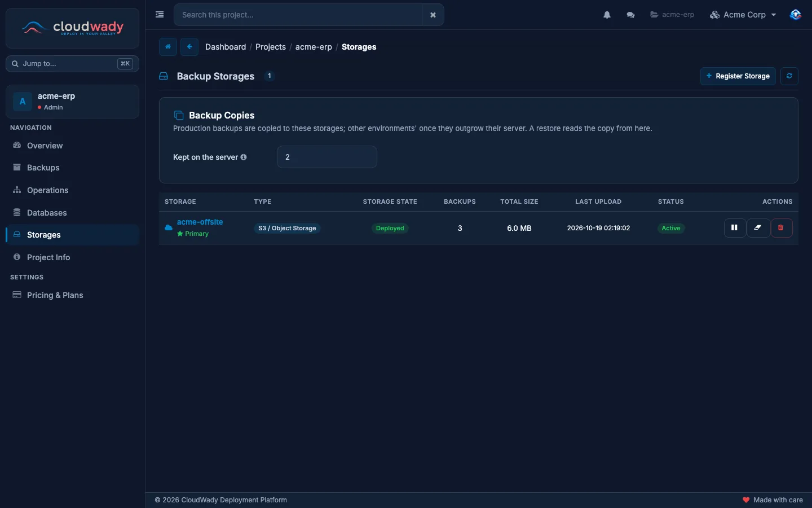Delete the acme-offsite storage
Screen dimensions: 812x508
[x=781, y=228]
